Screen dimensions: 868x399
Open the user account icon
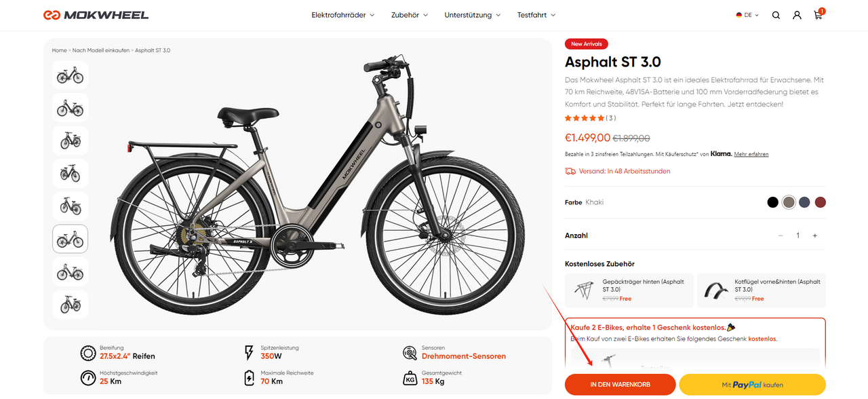[x=797, y=15]
